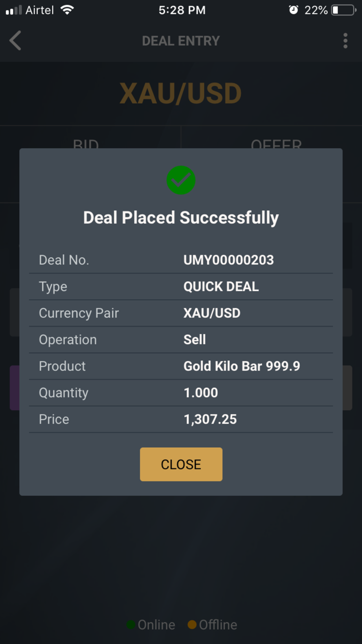Select the BID tab
Screen dimensions: 362x644
click(x=86, y=144)
